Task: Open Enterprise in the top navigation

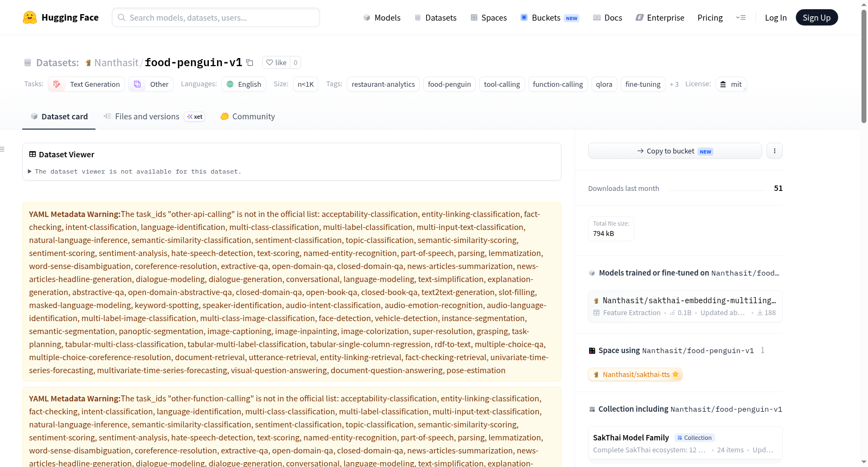Action: pyautogui.click(x=660, y=17)
